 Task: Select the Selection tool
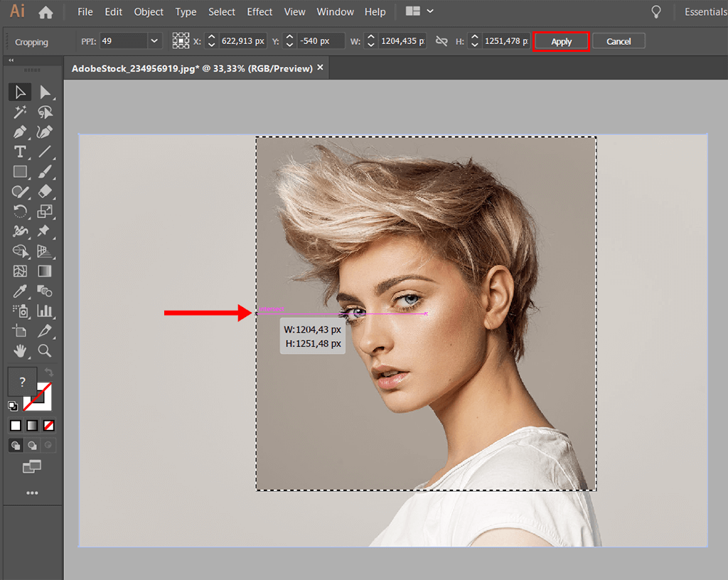tap(20, 92)
